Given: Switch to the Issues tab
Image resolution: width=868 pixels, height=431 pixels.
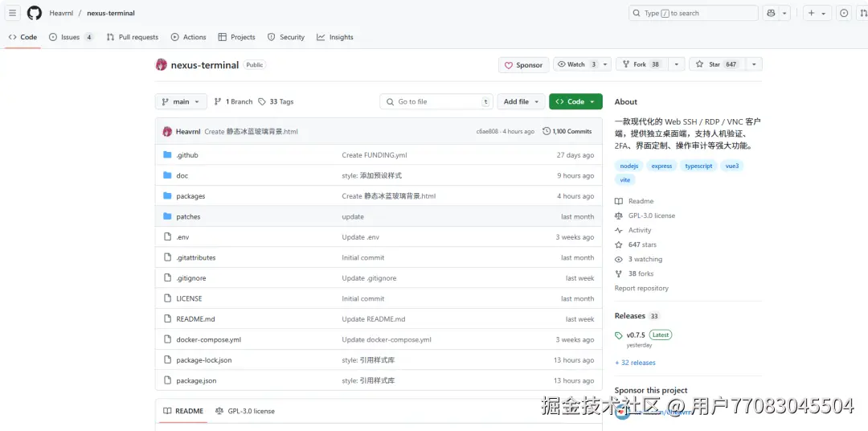Looking at the screenshot, I should coord(71,37).
